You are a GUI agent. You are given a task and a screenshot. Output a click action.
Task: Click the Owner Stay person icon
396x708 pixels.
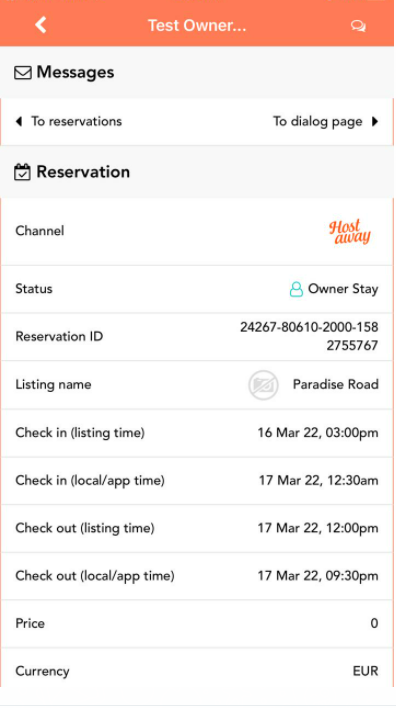tap(296, 289)
